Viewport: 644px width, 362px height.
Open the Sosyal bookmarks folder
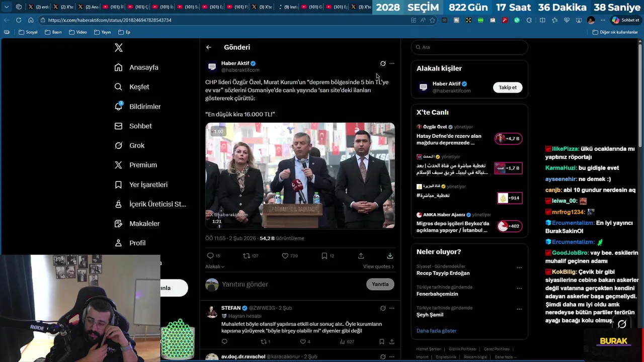[x=28, y=32]
